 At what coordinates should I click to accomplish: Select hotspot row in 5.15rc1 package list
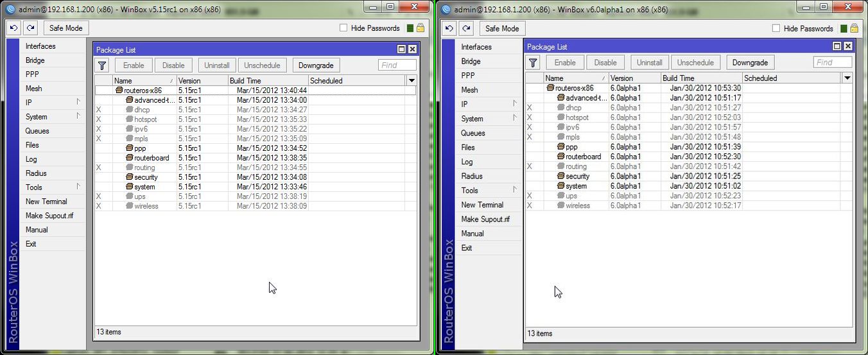(256, 119)
